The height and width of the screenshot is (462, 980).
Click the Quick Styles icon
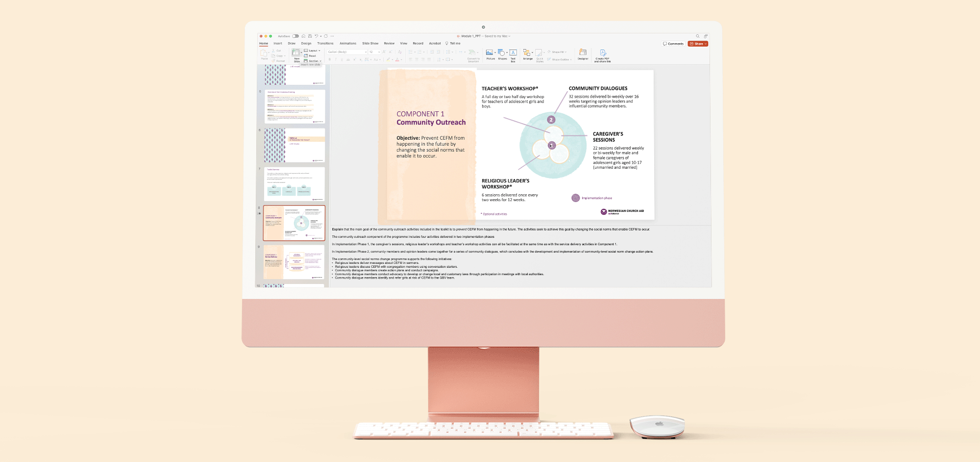point(539,52)
